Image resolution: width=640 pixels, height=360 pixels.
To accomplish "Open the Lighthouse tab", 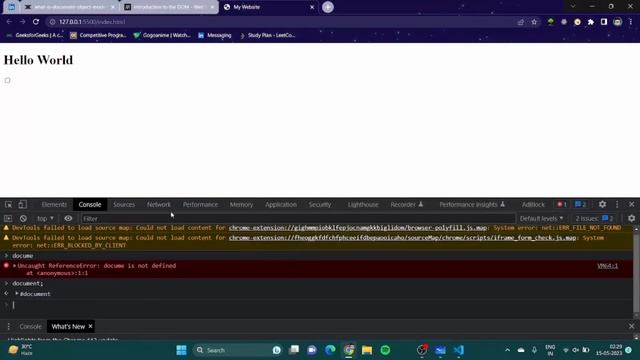I will pos(363,204).
